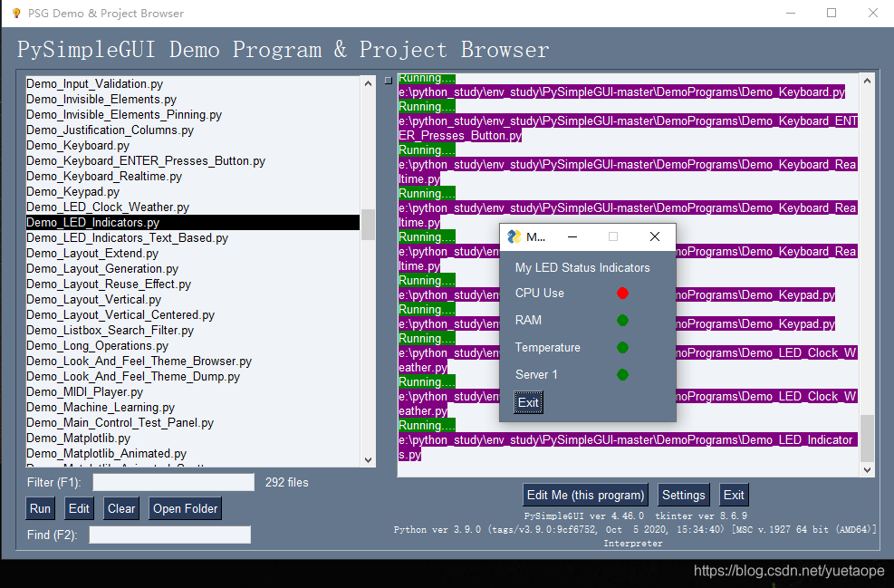Click the scroll up arrow of file list
This screenshot has width=894, height=588.
(x=369, y=83)
